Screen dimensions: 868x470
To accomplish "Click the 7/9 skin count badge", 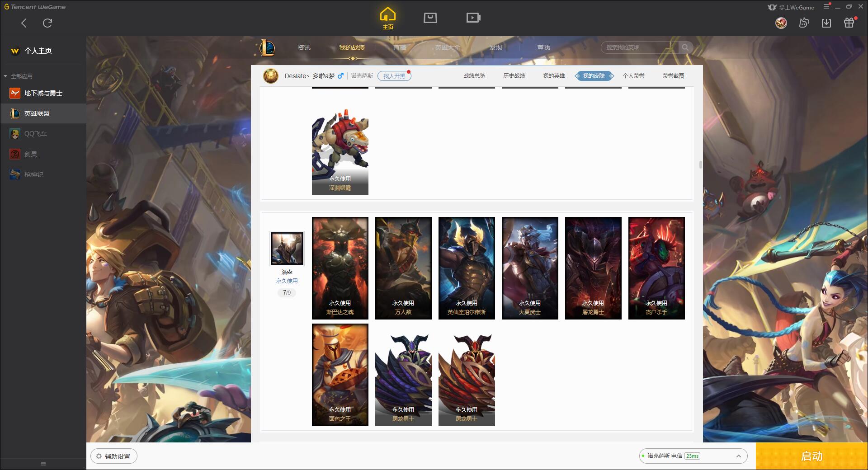I will (287, 293).
